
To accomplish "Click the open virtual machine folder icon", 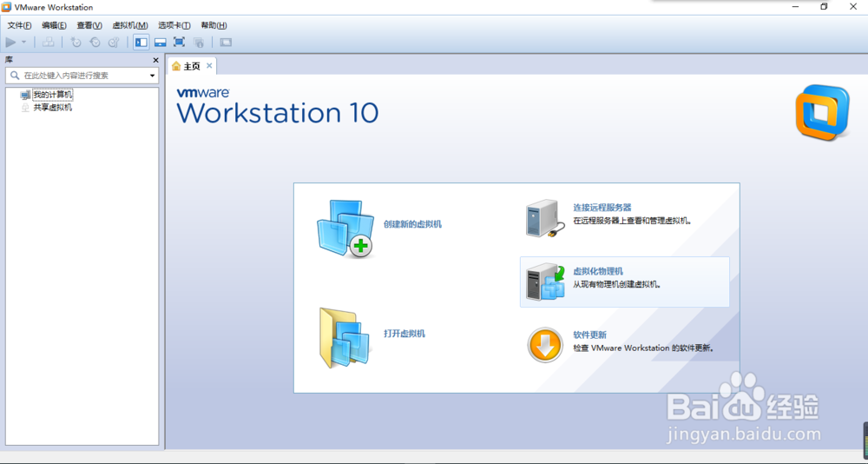I will (344, 338).
